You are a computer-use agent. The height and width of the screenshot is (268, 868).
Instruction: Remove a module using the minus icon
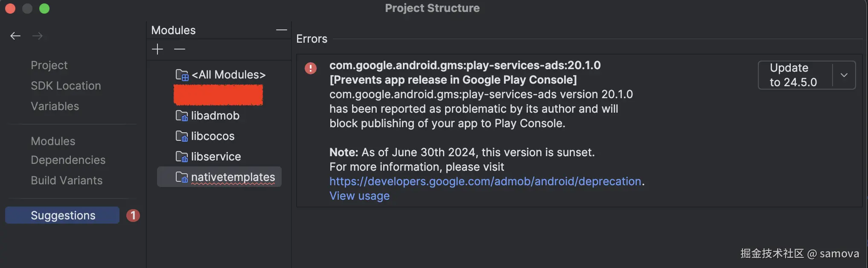[x=179, y=49]
